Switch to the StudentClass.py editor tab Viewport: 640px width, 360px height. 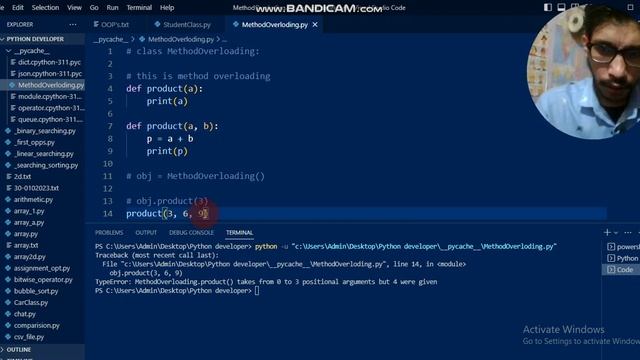pos(182,24)
